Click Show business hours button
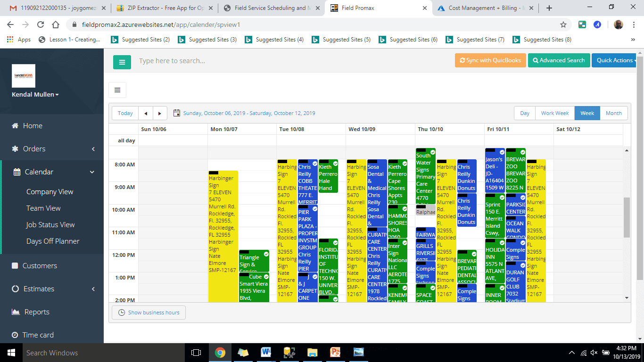The image size is (644, 362). pyautogui.click(x=149, y=313)
